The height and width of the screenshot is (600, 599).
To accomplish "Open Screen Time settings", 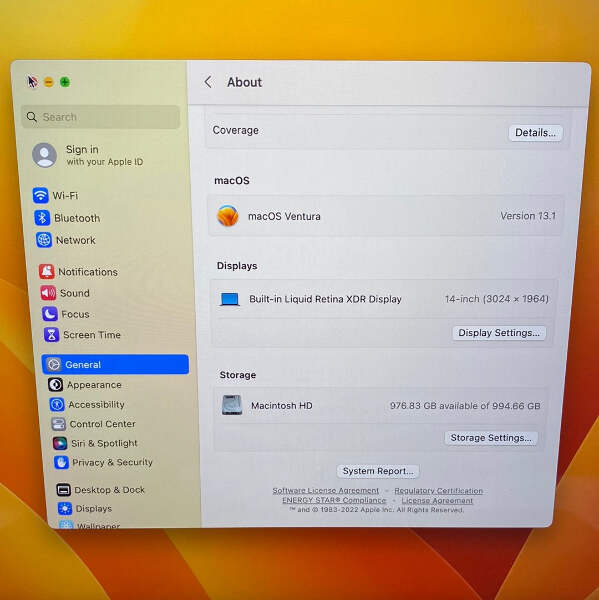I will 82,335.
